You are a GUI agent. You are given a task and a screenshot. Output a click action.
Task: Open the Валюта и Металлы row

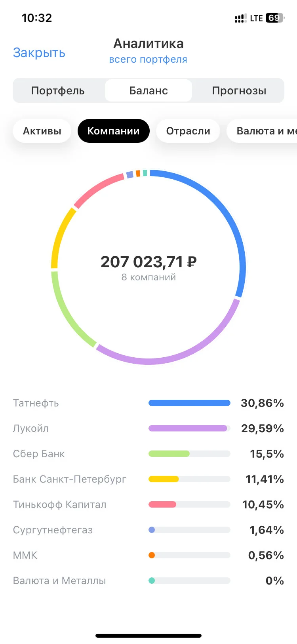(x=148, y=581)
